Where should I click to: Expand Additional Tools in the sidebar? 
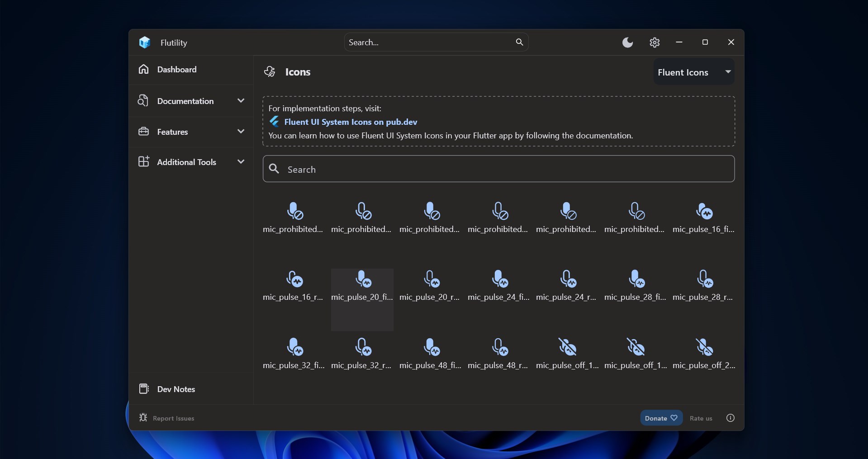coord(191,162)
